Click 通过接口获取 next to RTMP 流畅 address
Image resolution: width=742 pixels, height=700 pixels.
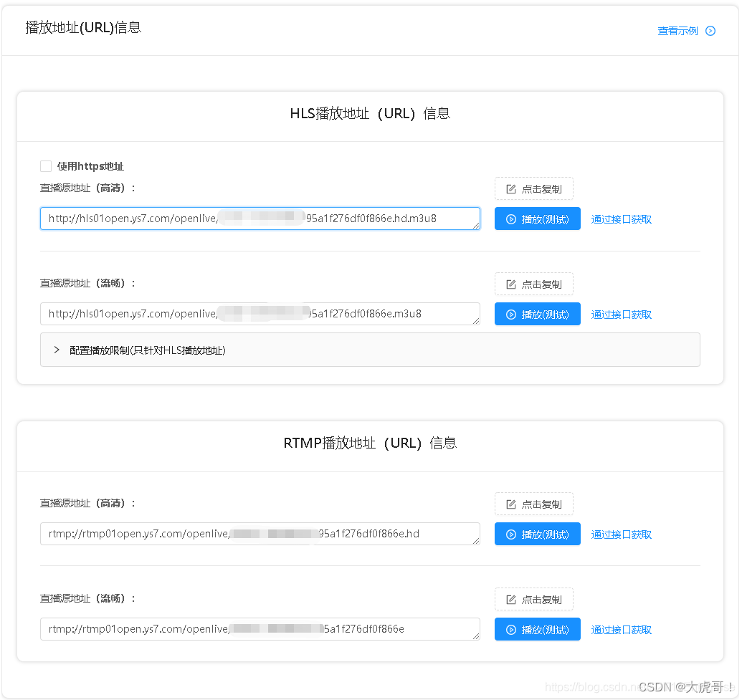pyautogui.click(x=621, y=629)
